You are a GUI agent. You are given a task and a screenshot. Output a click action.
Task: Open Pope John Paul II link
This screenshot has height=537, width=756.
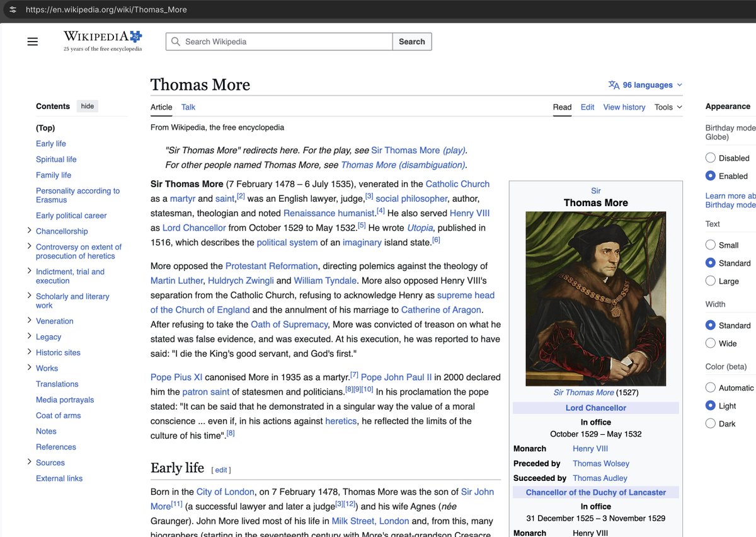click(396, 377)
